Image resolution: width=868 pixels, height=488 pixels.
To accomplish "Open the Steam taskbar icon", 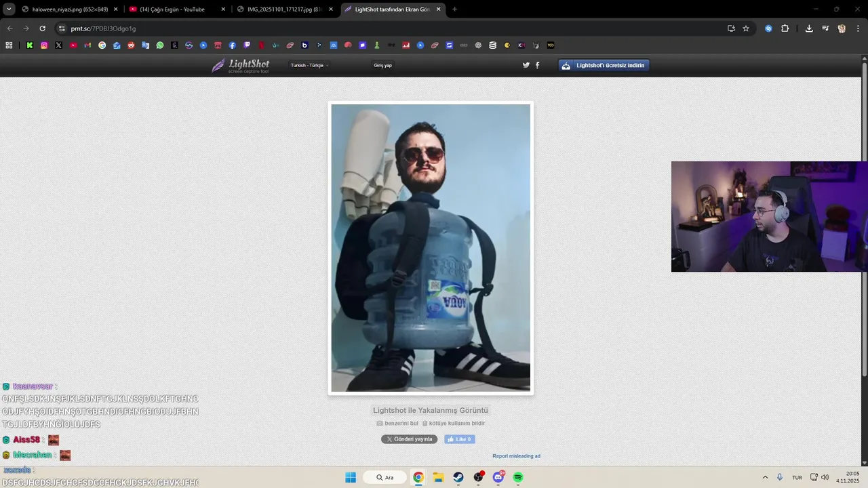I will pos(458,477).
